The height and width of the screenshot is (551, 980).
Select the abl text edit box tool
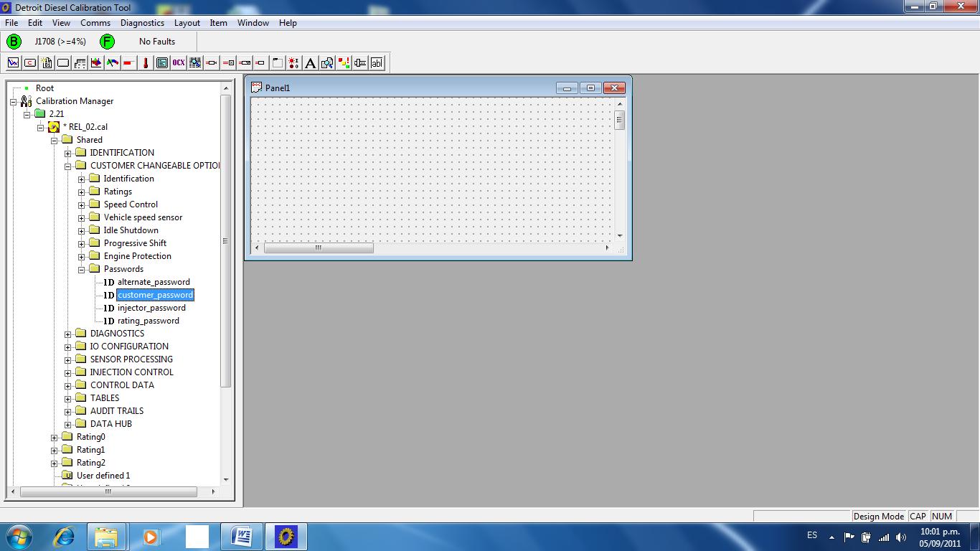pyautogui.click(x=377, y=62)
